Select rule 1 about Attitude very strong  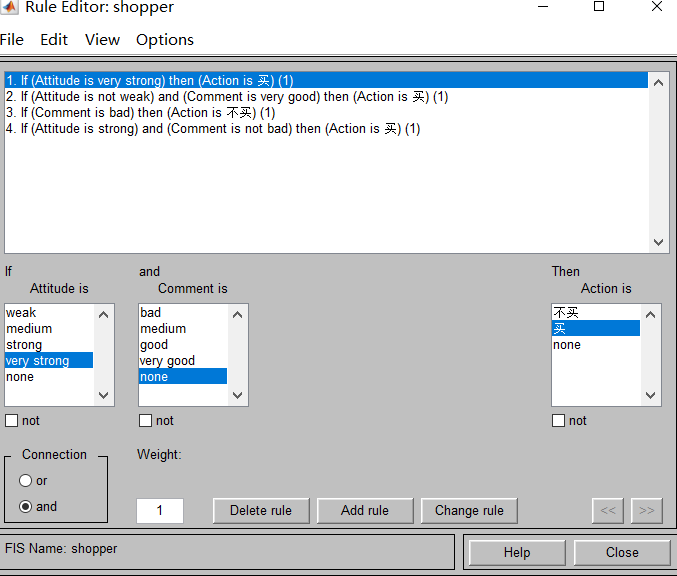[x=326, y=80]
